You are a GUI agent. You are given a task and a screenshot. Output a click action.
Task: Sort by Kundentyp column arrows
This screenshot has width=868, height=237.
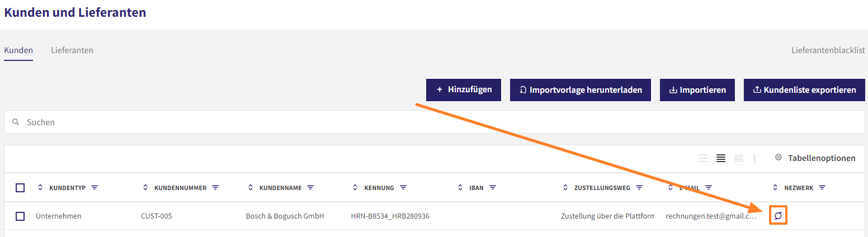40,188
